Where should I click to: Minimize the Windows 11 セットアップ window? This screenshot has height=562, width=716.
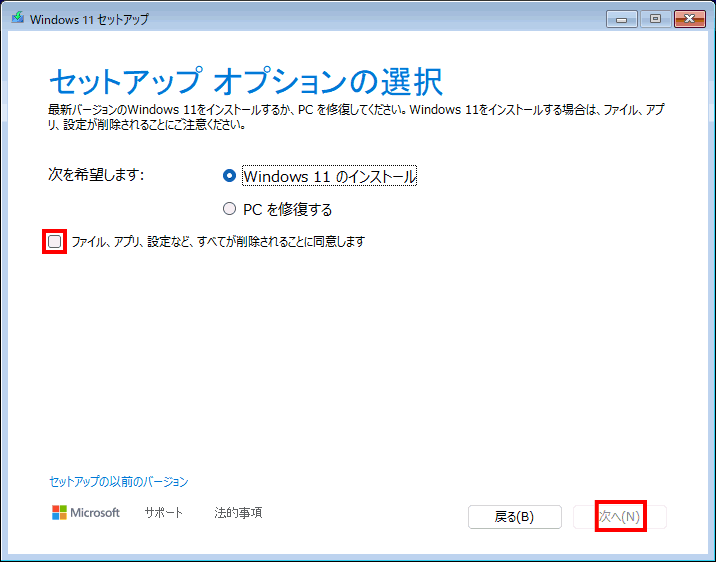pyautogui.click(x=621, y=19)
